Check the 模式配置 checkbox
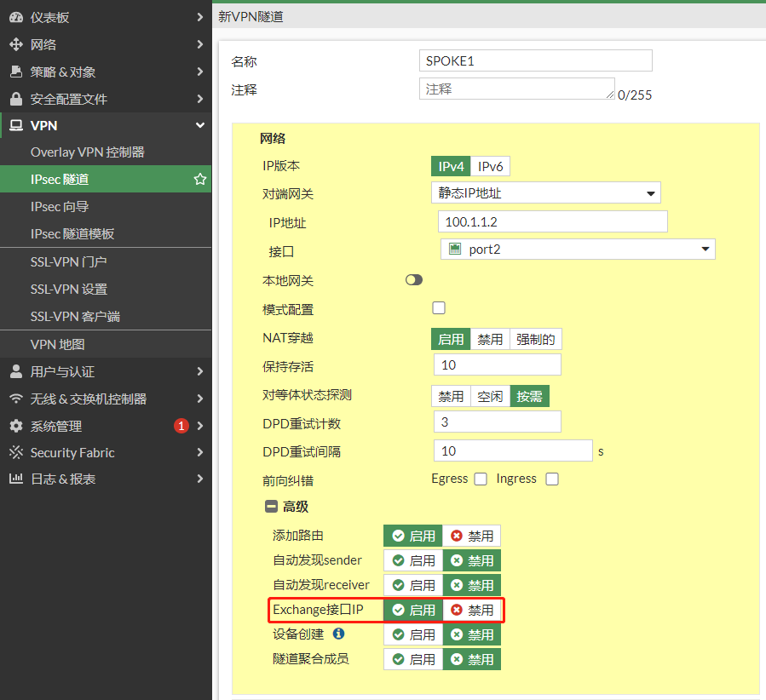Screen dimensions: 766x700 [x=439, y=308]
